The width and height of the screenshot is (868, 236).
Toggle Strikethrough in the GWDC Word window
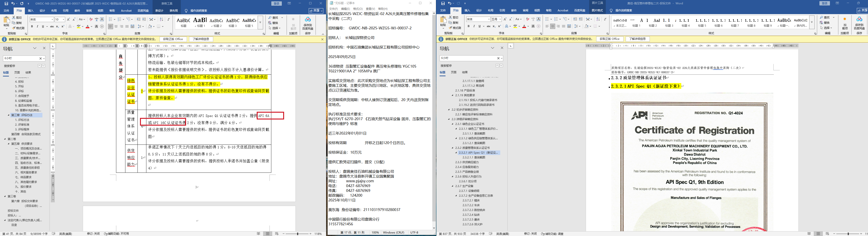52,27
